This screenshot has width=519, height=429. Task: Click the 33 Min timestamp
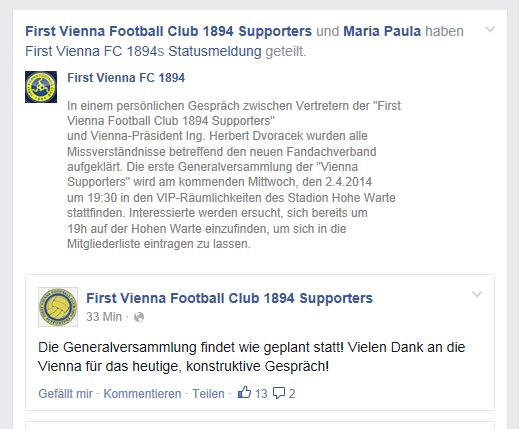tap(104, 317)
